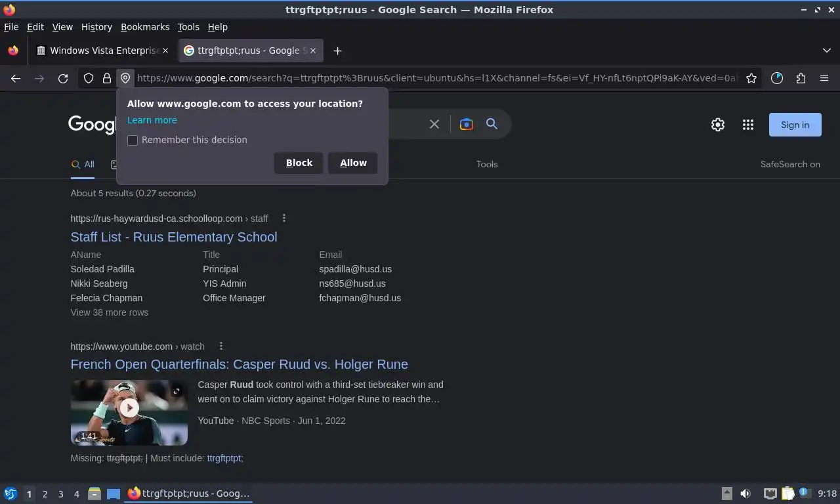Open Google quick settings gear
This screenshot has height=504, width=840.
point(718,125)
